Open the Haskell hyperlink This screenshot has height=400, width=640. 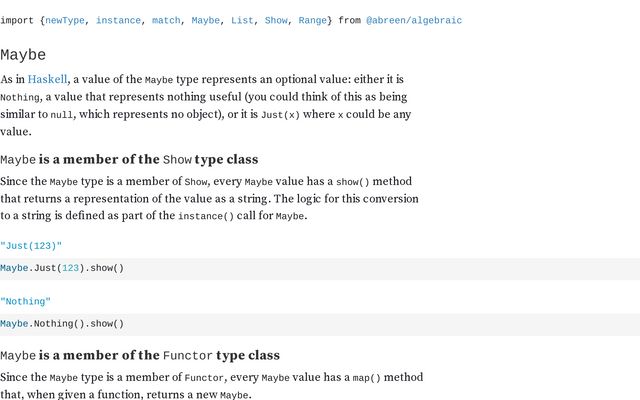pyautogui.click(x=47, y=79)
